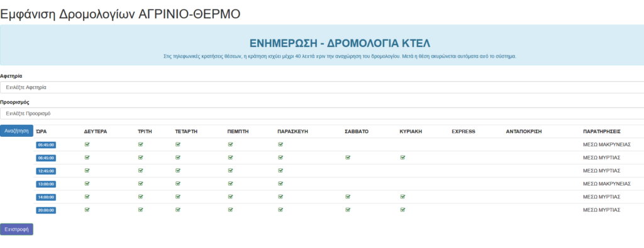Click ΣΑΒΒΑΤΟ check icon in 14:00:00 row

point(348,197)
